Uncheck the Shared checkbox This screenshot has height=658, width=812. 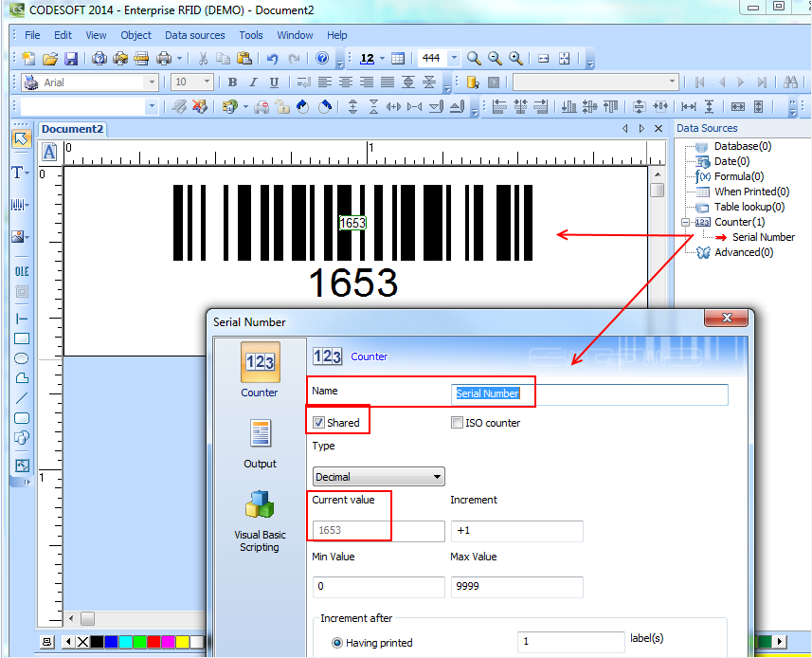point(318,423)
